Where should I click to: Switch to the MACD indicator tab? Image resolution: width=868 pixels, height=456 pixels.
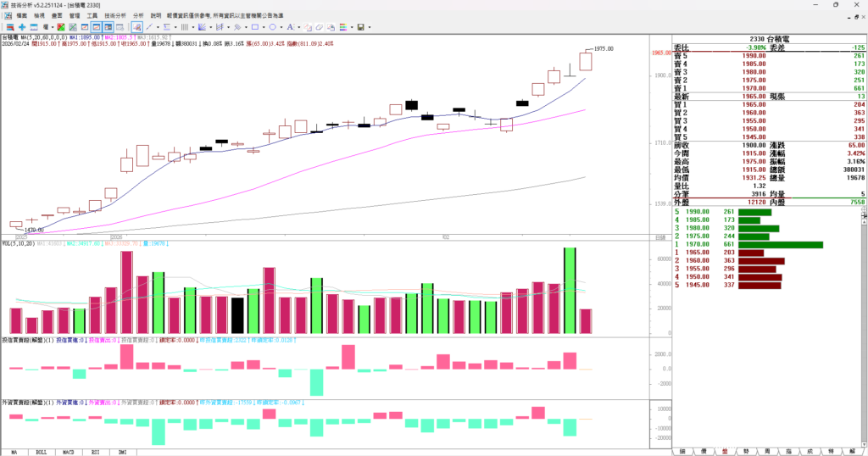click(68, 451)
